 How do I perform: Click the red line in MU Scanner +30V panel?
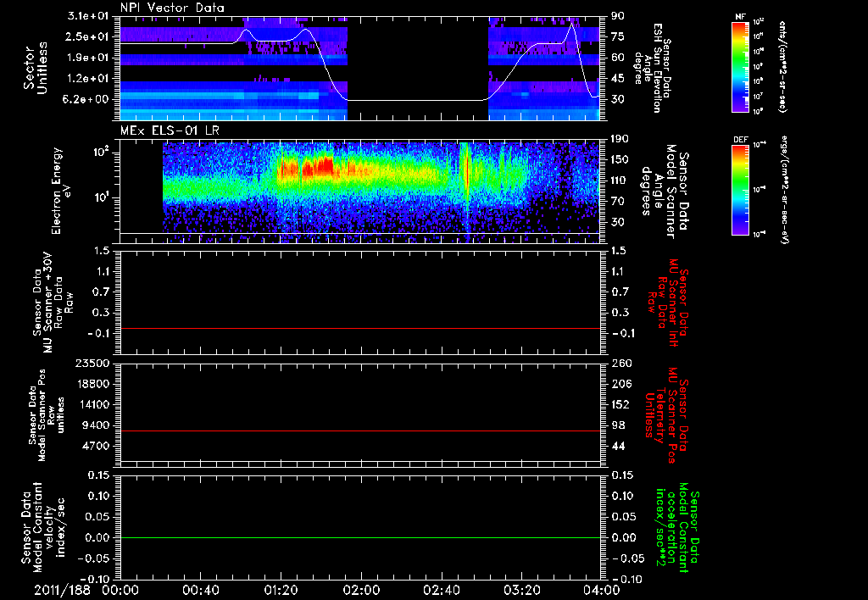[x=360, y=329]
